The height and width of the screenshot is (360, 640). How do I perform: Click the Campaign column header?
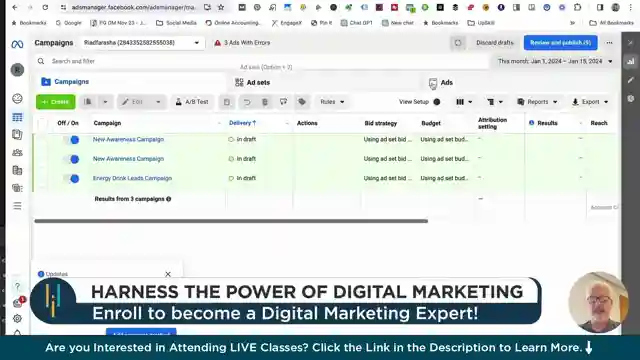click(107, 123)
